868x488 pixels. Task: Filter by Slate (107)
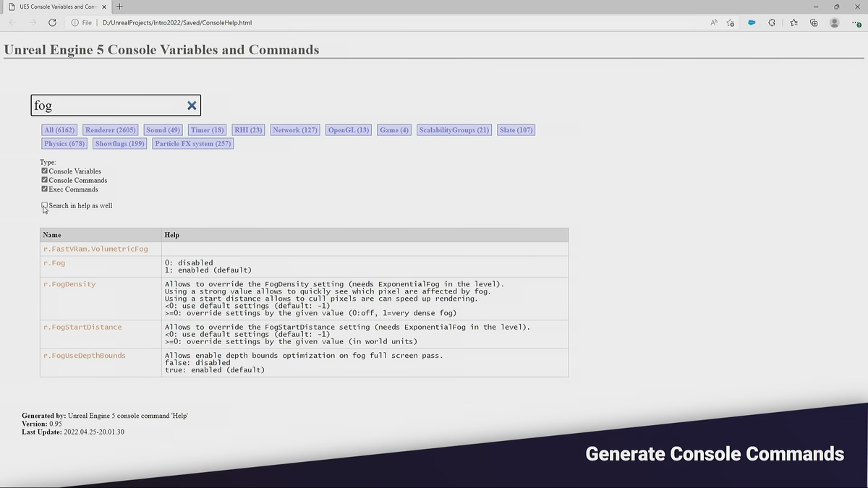pos(516,130)
